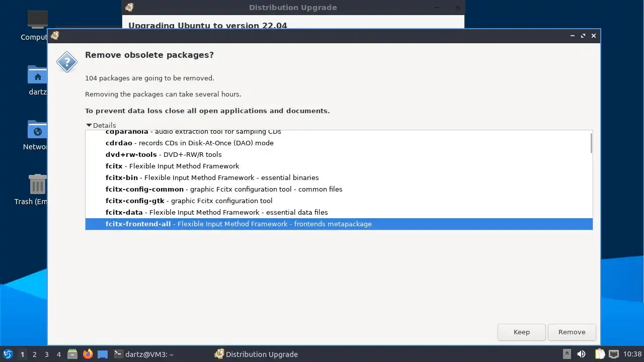Select the fcitx-config-gtk package row
The image size is (644, 362).
[339, 201]
